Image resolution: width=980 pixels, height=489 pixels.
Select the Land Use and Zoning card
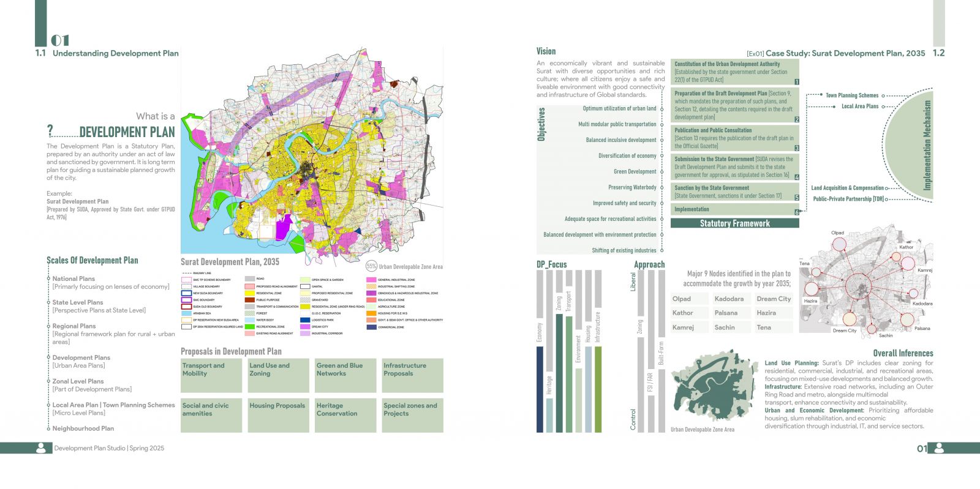[x=278, y=375]
